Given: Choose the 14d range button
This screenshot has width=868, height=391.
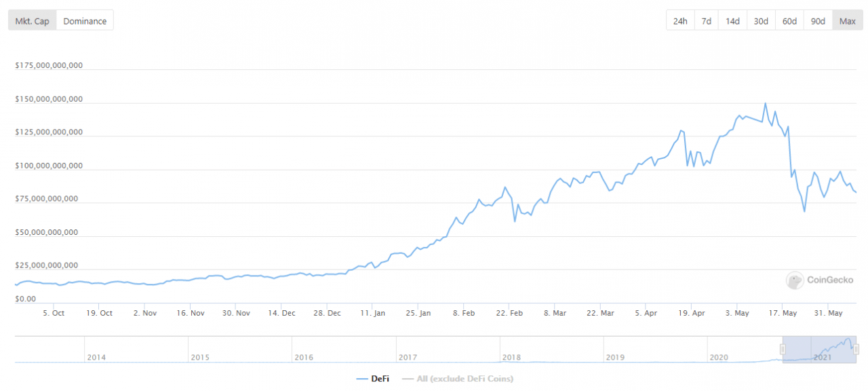Looking at the screenshot, I should (732, 21).
